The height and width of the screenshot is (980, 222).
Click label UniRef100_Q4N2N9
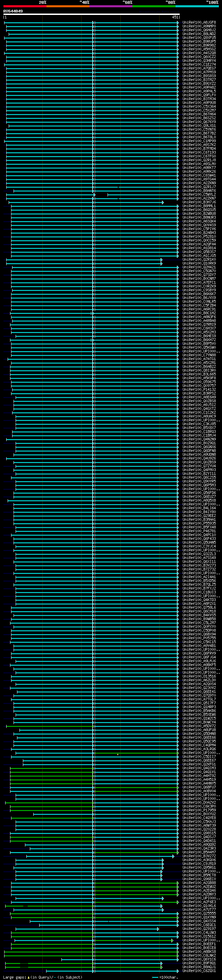[199, 439]
